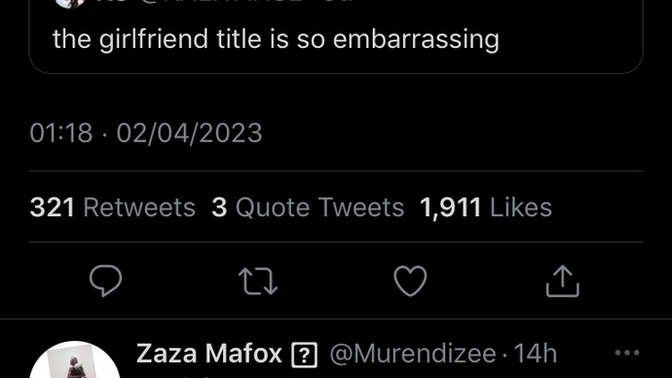View the 321 Retweets list
This screenshot has width=672, height=378.
(x=112, y=207)
